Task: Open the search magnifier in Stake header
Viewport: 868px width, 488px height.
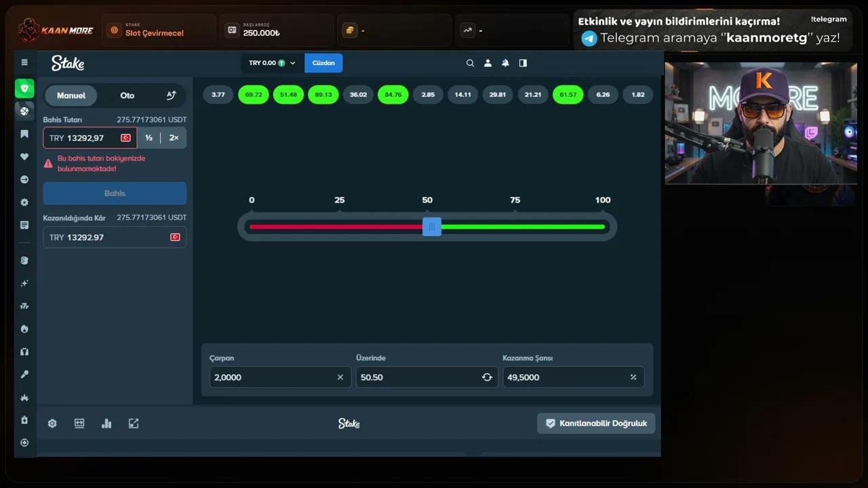Action: click(470, 63)
